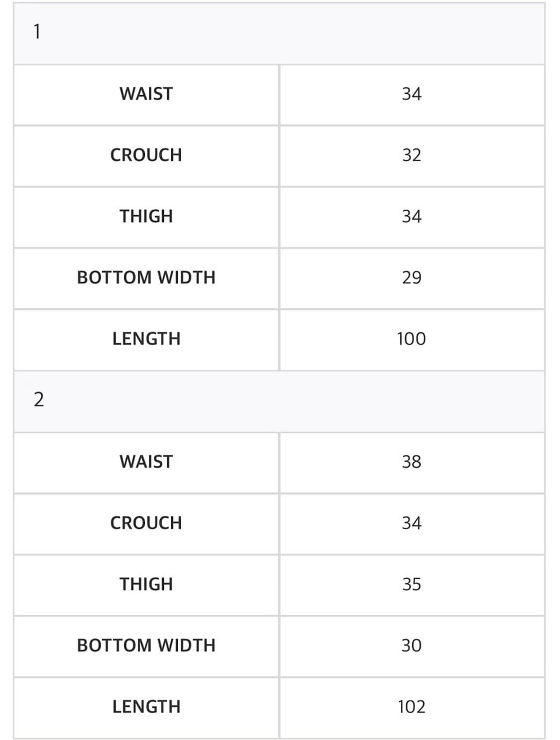
Task: Select the THIGH label under size 1
Action: click(x=146, y=217)
